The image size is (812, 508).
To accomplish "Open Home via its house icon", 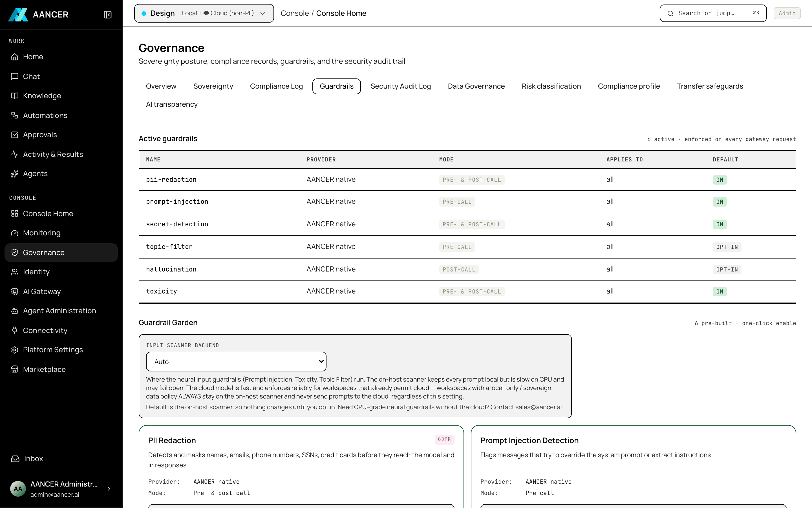I will 14,57.
